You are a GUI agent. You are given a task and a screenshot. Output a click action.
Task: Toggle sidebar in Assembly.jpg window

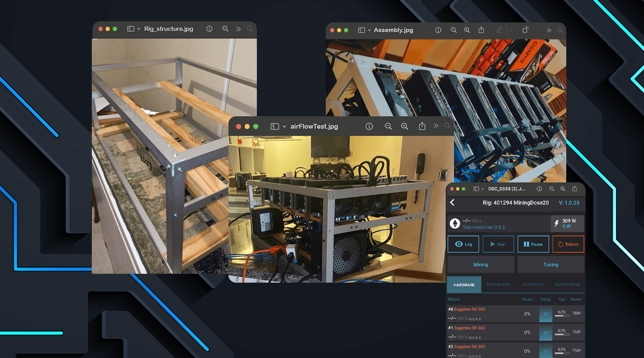pos(361,30)
